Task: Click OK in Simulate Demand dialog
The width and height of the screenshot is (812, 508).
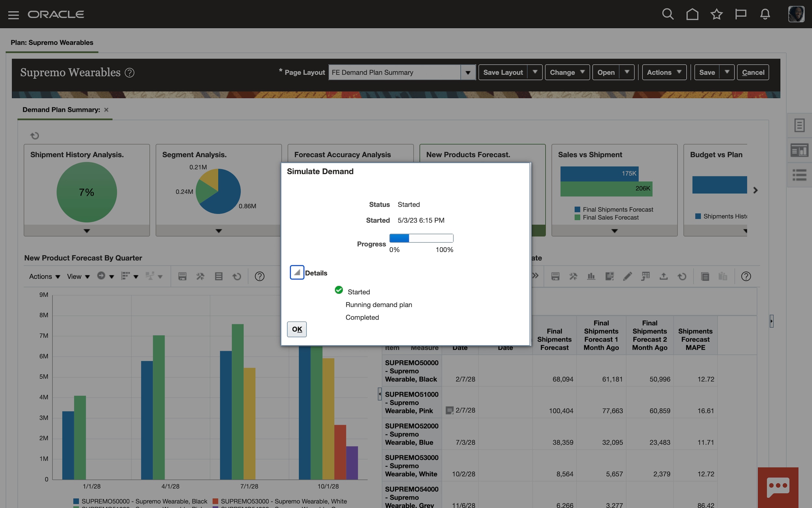Action: [x=297, y=329]
